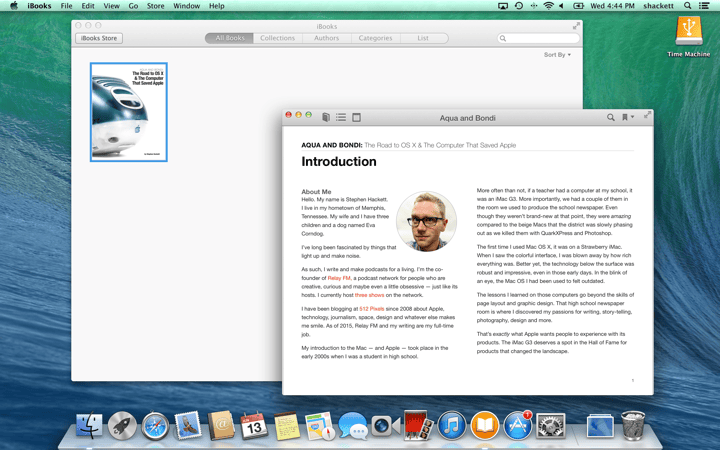The image size is (720, 450).
Task: Click the battery status icon
Action: [578, 6]
